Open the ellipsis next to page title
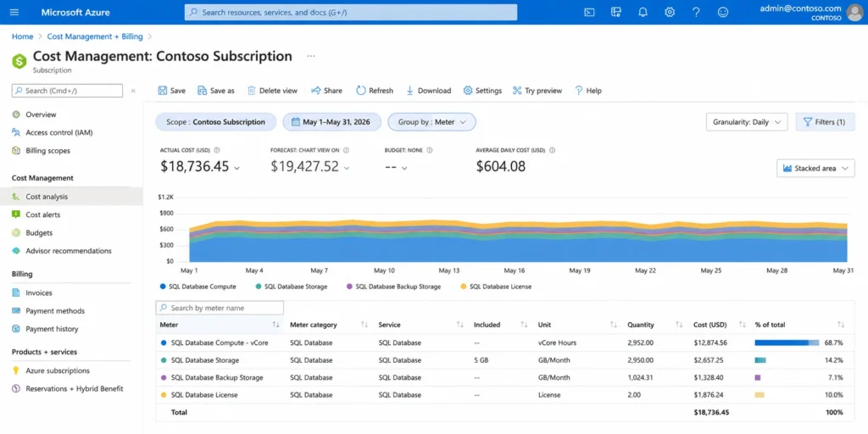Screen dimensions: 868x434 pos(310,57)
